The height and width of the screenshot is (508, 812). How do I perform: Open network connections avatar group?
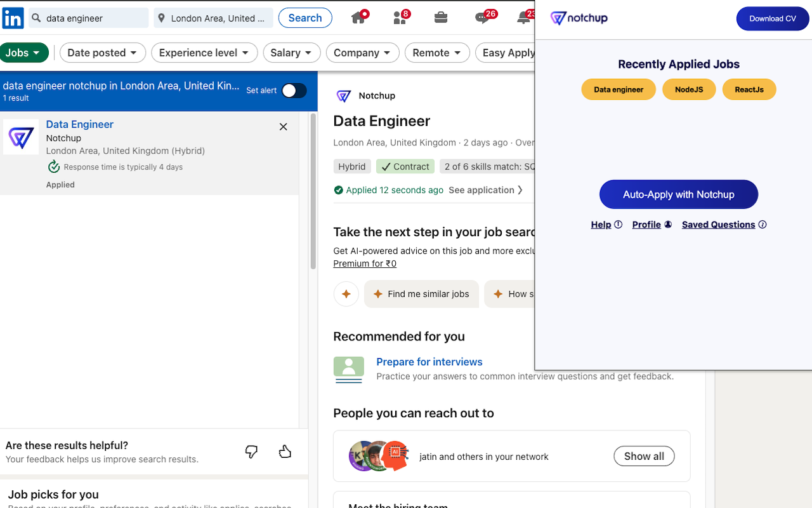pyautogui.click(x=379, y=456)
